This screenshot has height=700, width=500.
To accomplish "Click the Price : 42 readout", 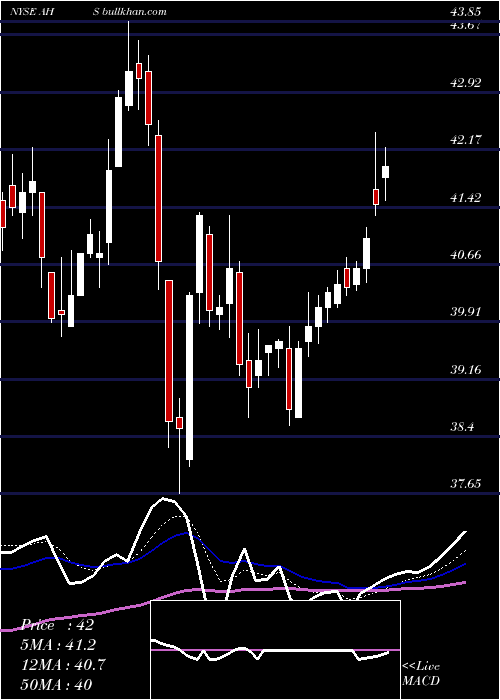I will (58, 625).
